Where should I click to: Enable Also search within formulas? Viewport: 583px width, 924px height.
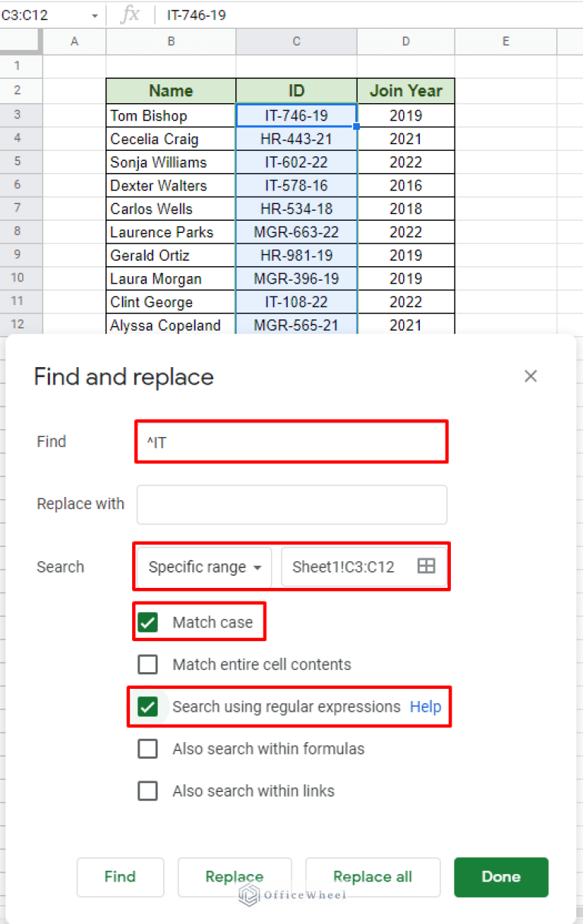[x=148, y=749]
